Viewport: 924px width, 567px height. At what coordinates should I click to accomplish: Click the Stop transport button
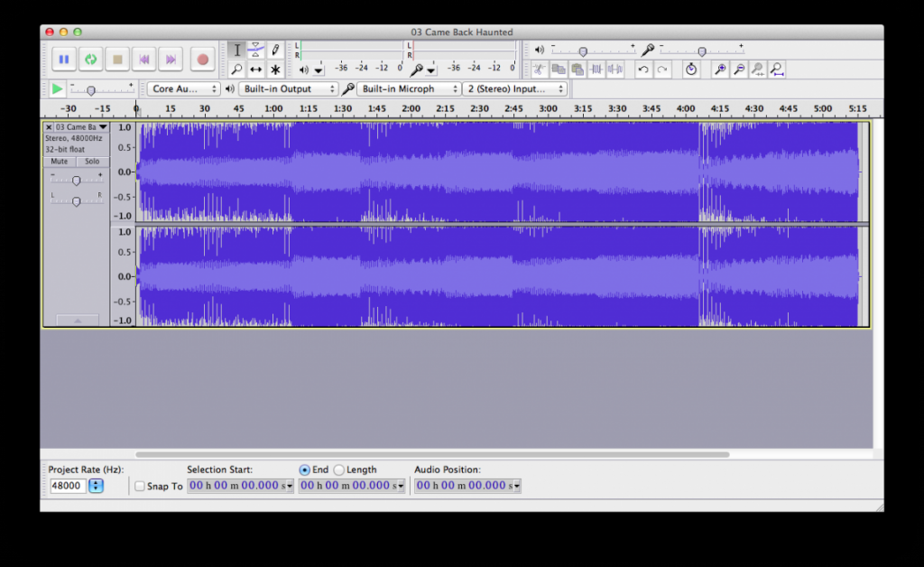point(117,59)
